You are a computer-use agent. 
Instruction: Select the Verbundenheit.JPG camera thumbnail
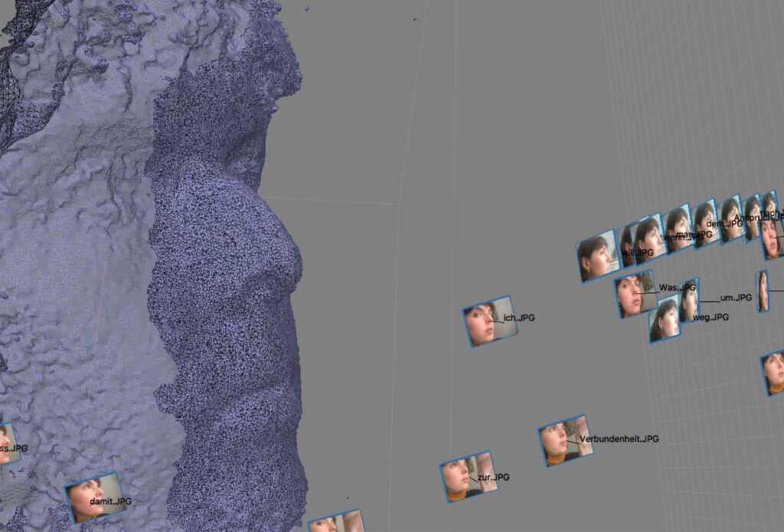(x=566, y=440)
